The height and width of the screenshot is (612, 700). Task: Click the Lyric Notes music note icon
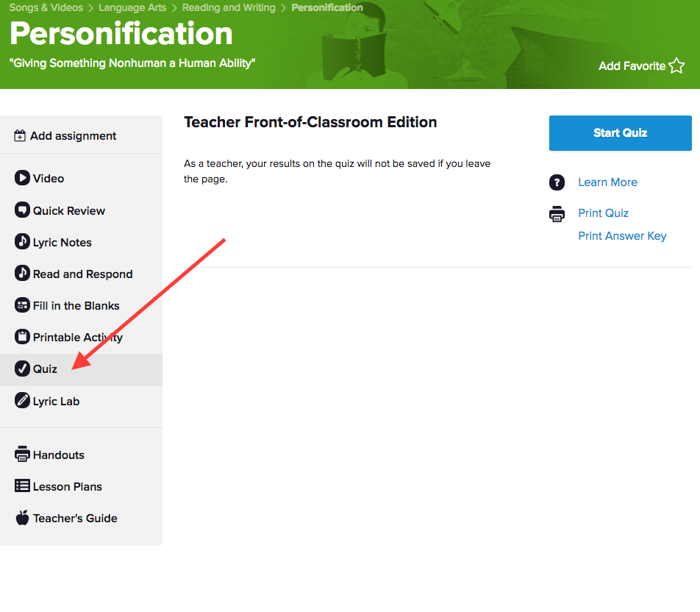pyautogui.click(x=22, y=242)
